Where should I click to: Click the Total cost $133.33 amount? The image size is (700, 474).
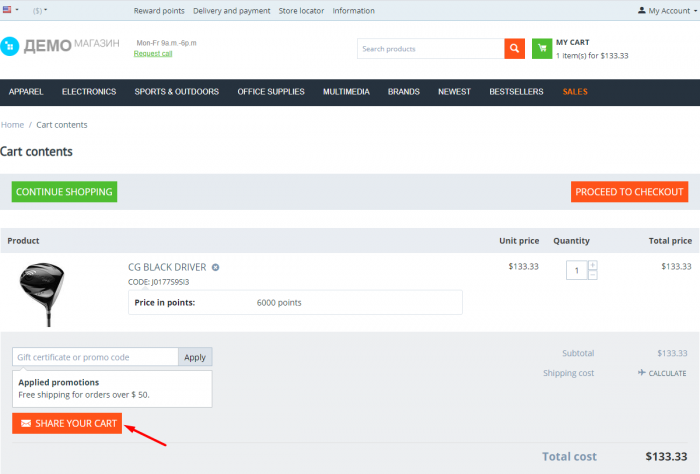667,457
